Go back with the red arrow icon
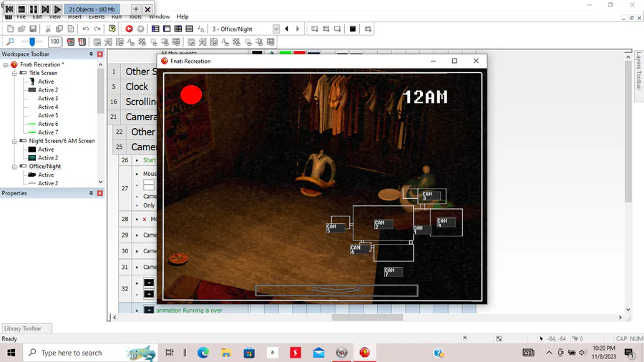The height and width of the screenshot is (362, 644). click(129, 29)
